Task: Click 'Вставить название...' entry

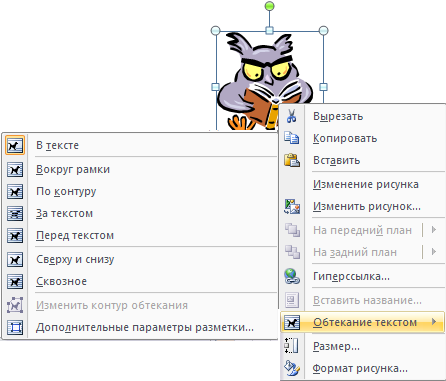Action: coord(363,300)
